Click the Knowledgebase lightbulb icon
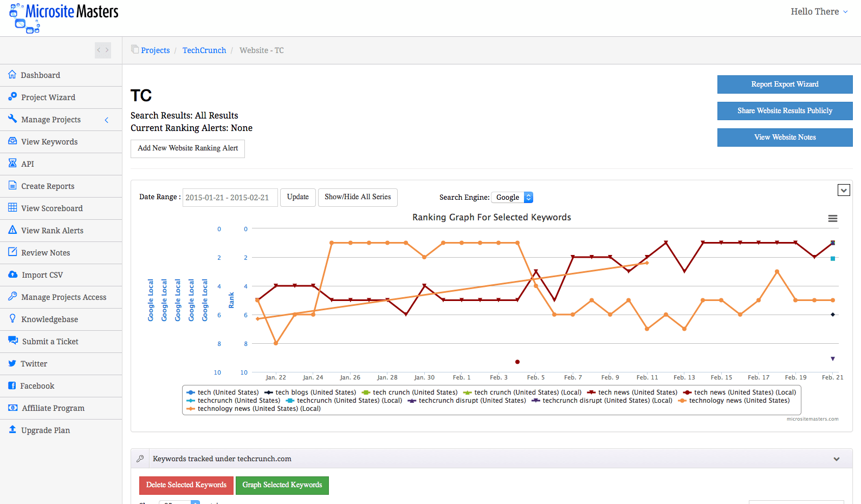This screenshot has width=861, height=504. pos(12,319)
